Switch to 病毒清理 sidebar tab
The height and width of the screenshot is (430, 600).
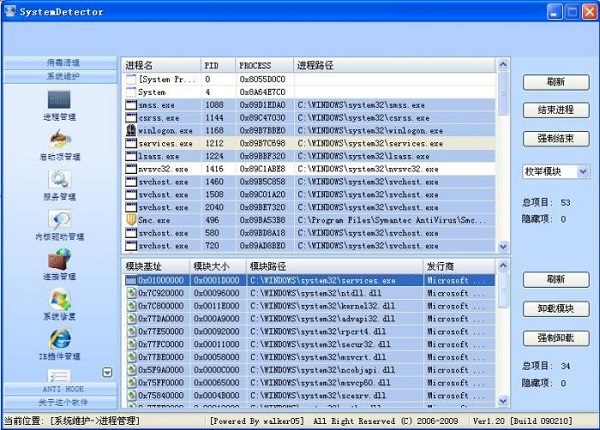tap(59, 63)
